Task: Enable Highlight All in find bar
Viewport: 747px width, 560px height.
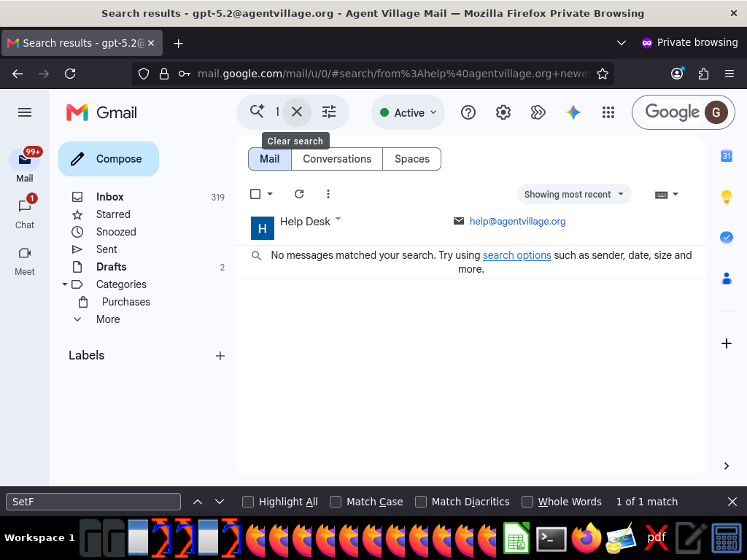Action: tap(248, 502)
